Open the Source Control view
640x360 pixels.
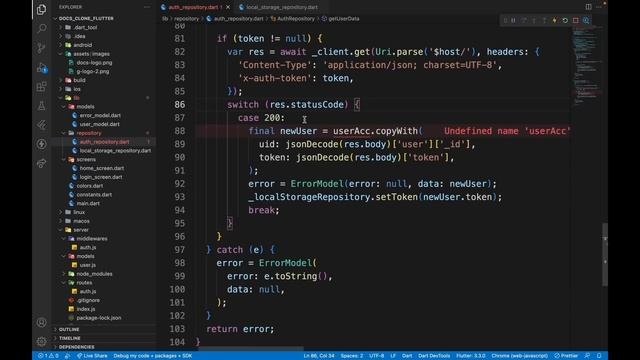click(41, 48)
